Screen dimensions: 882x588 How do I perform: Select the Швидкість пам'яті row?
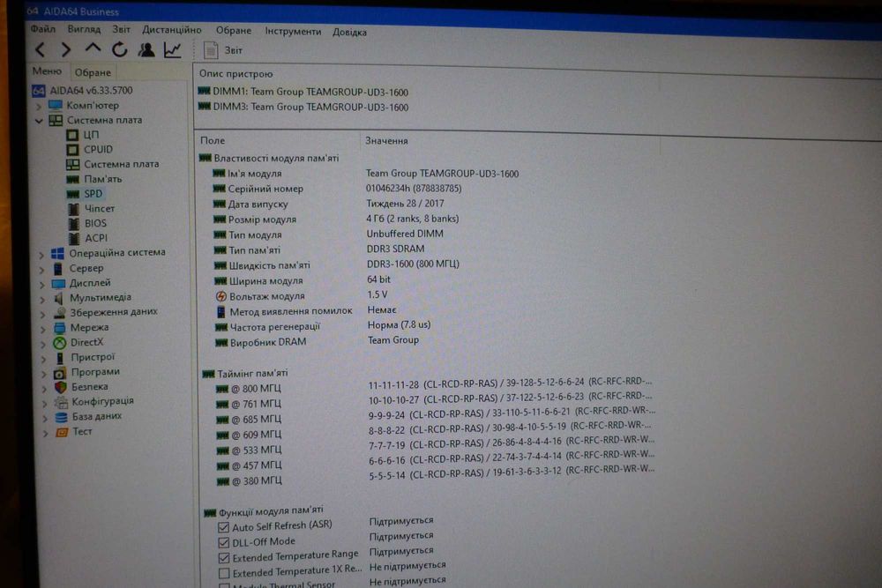[x=337, y=264]
